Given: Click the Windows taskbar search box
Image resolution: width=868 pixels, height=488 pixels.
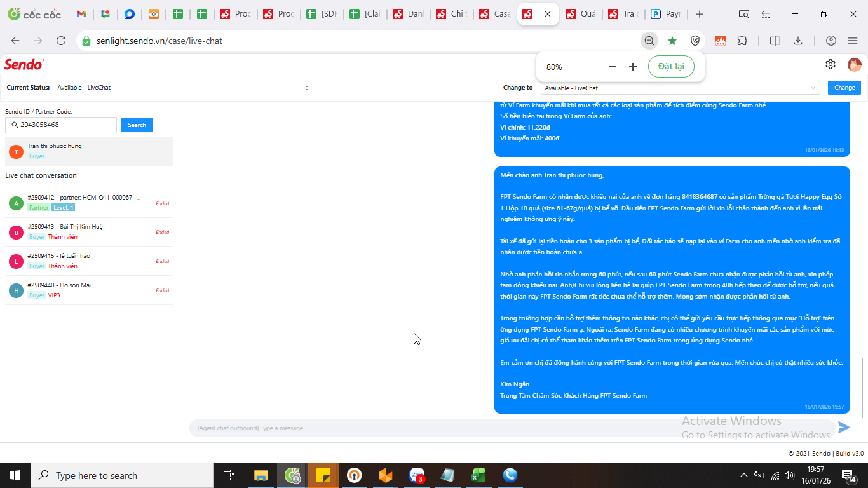Looking at the screenshot, I should pyautogui.click(x=122, y=475).
